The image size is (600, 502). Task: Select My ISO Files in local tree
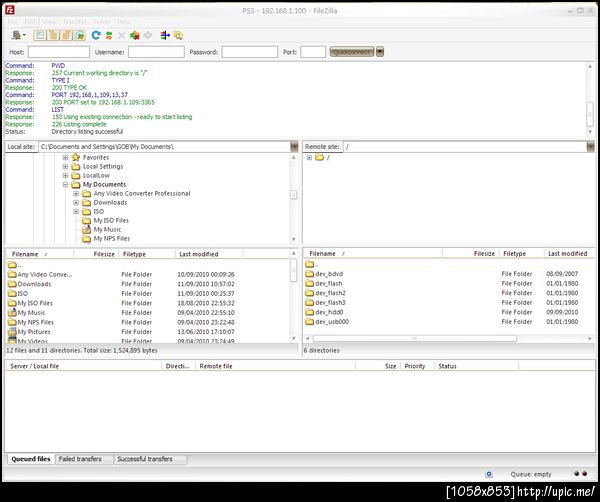point(111,220)
